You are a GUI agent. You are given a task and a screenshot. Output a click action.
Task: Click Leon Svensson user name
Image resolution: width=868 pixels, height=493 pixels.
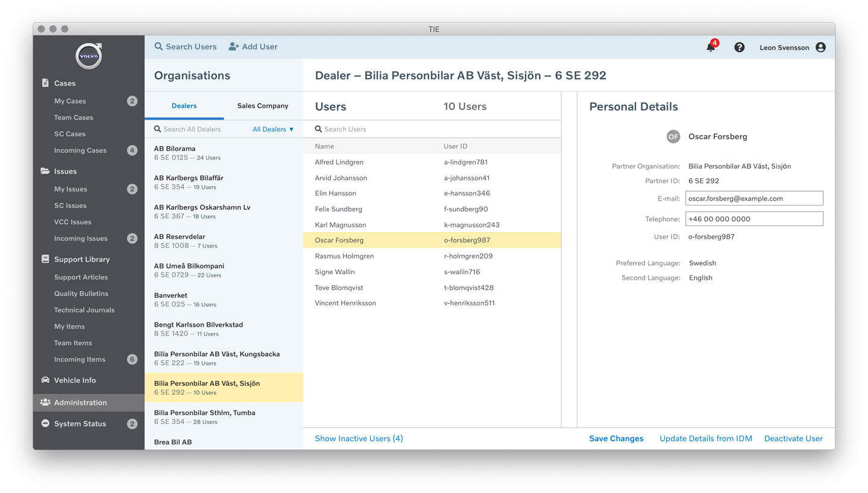tap(784, 48)
